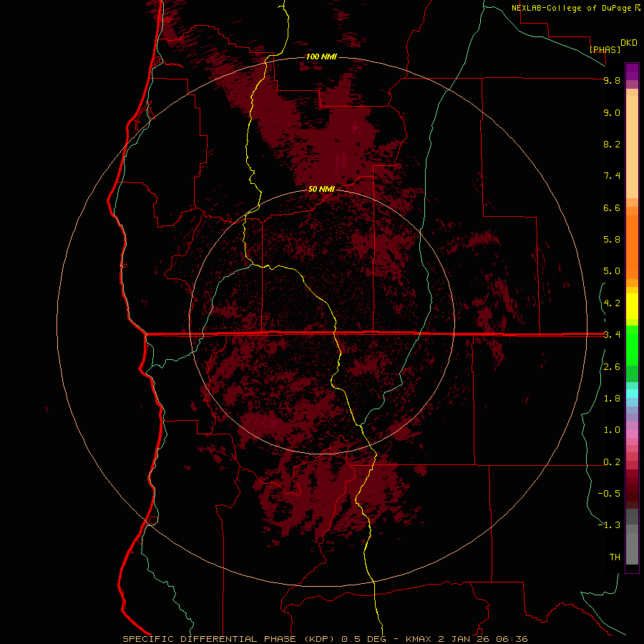Viewport: 644px width, 644px height.
Task: Click the KMAX station identifier in footer
Action: pyautogui.click(x=418, y=639)
